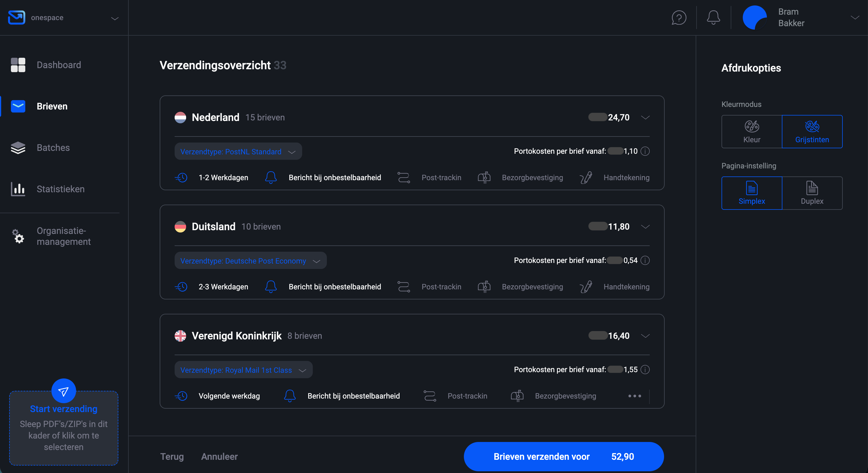Click the info icon next to Nederland portokosten
Viewport: 868px width, 473px height.
pyautogui.click(x=646, y=151)
